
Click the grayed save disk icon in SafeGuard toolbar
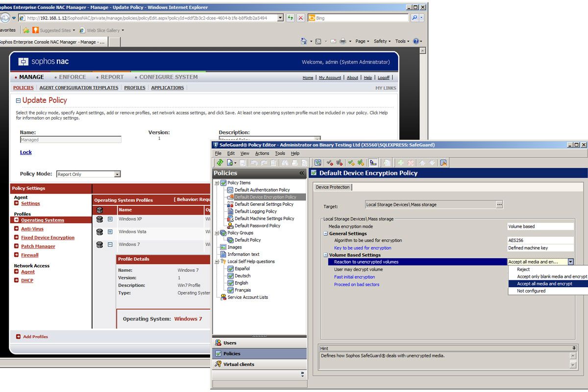click(243, 163)
